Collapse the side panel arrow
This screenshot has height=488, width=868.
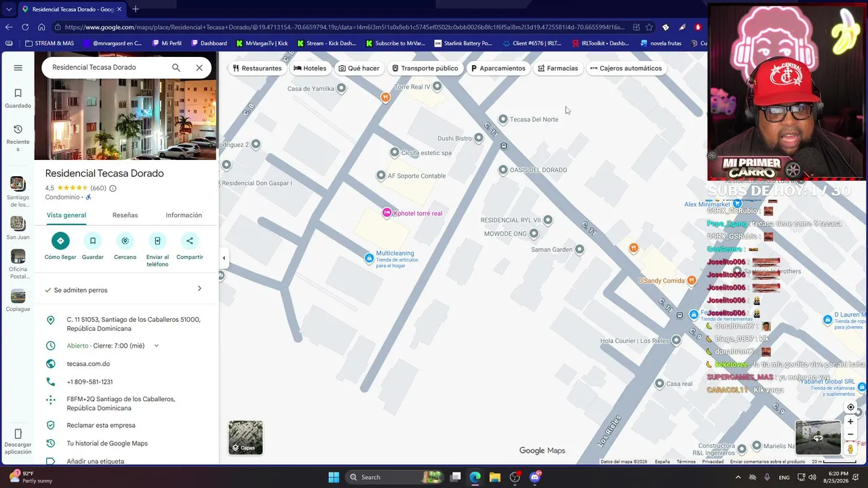[224, 258]
